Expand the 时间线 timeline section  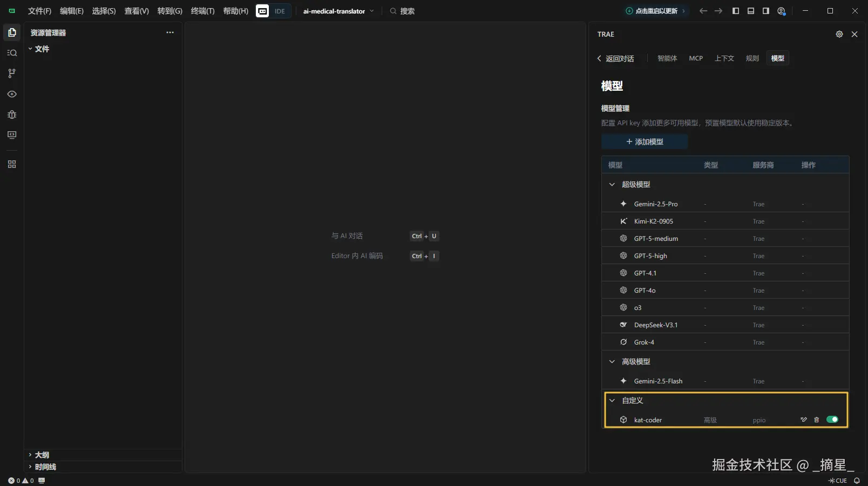point(42,467)
